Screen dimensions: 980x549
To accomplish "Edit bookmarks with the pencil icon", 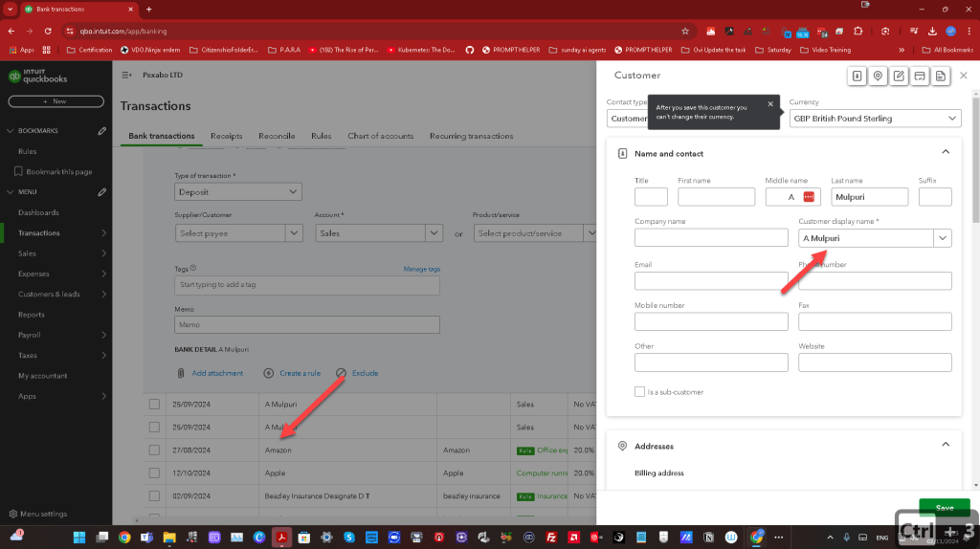I will tap(101, 131).
